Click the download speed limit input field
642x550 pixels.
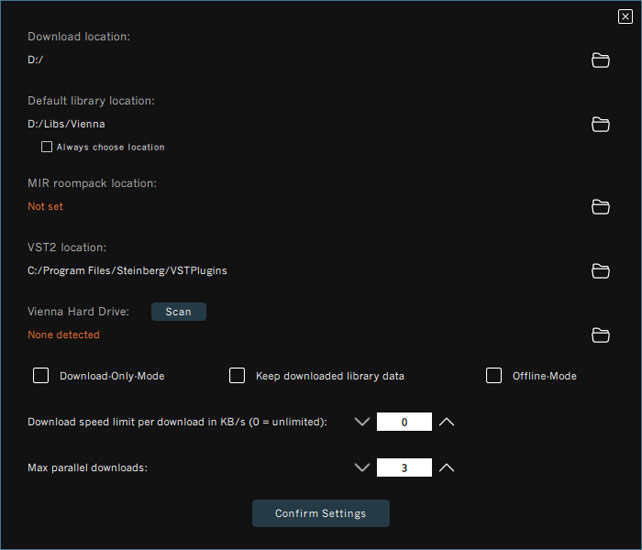(404, 422)
